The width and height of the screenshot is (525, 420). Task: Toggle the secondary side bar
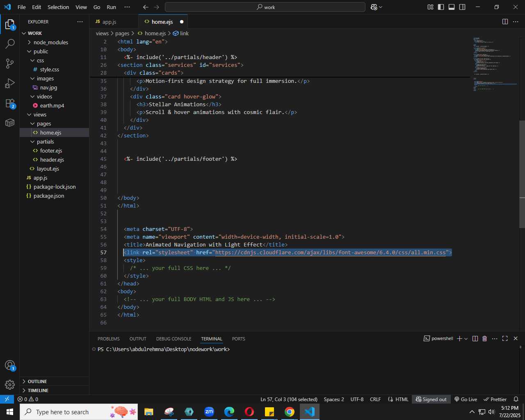(x=462, y=7)
